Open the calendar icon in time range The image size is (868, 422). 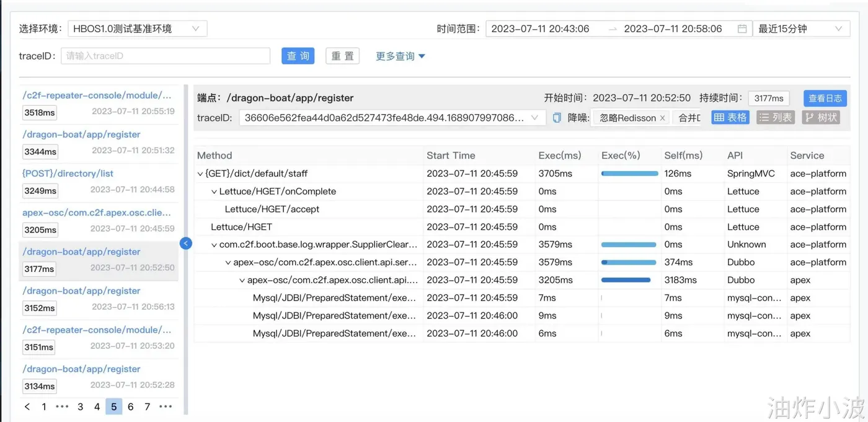742,29
